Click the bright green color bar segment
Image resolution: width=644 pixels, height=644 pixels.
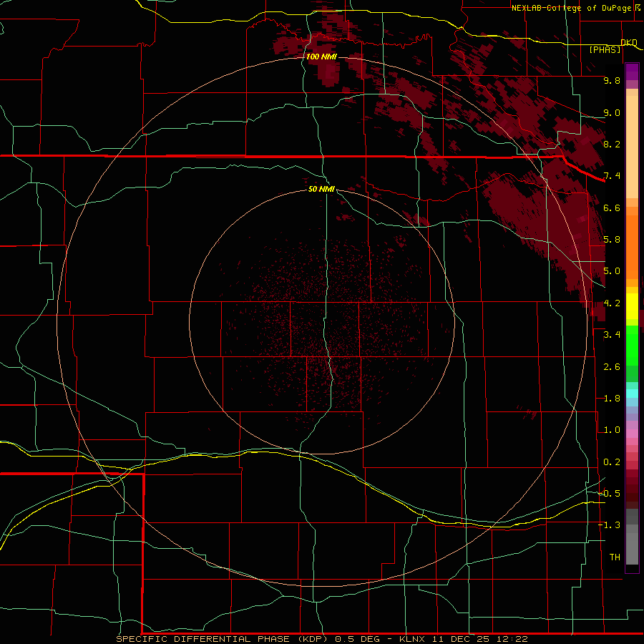pos(632,345)
